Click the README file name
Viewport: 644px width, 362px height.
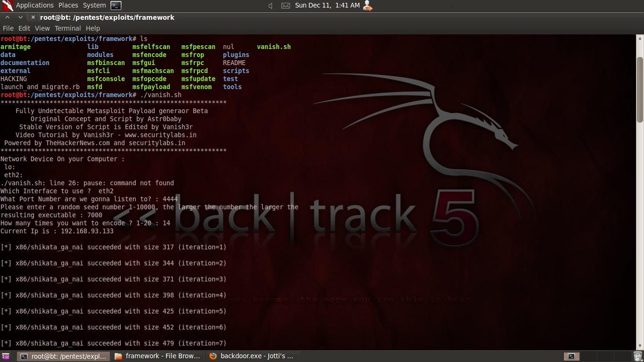point(234,63)
